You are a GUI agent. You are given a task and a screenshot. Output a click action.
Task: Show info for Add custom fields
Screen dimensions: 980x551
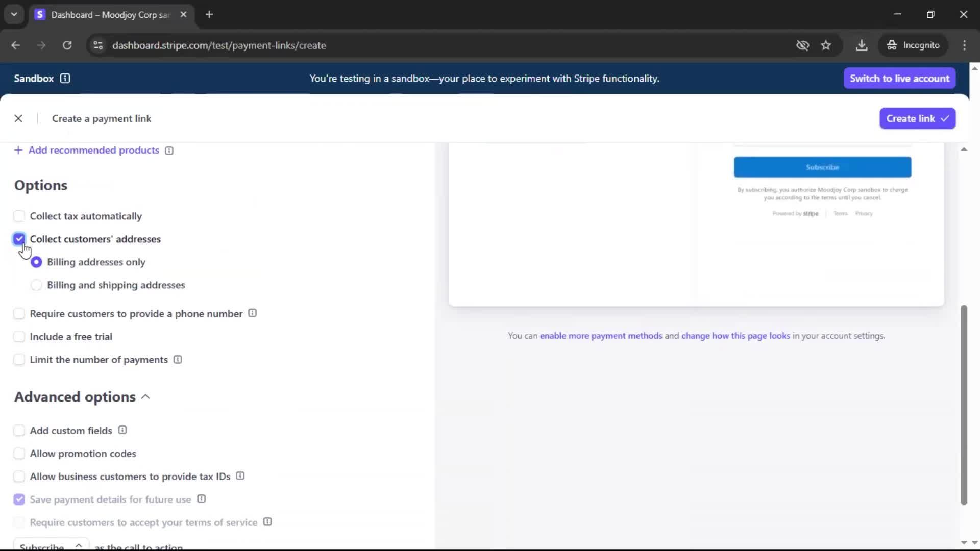click(x=122, y=430)
